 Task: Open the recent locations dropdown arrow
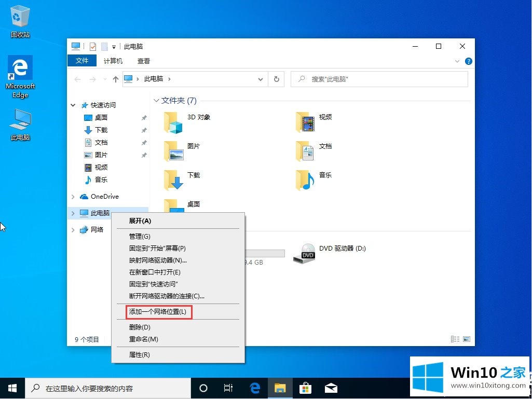(x=105, y=79)
